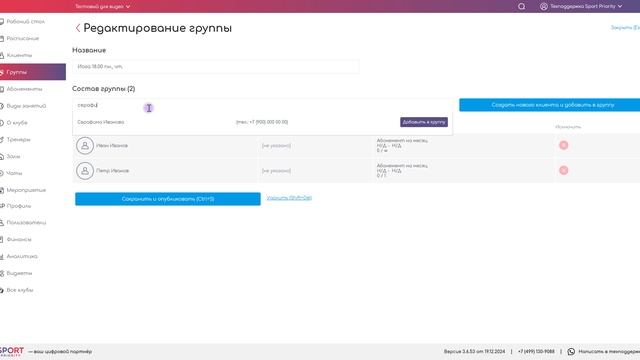Click the Название group name field
Viewport: 640px width, 360px height.
pyautogui.click(x=216, y=67)
